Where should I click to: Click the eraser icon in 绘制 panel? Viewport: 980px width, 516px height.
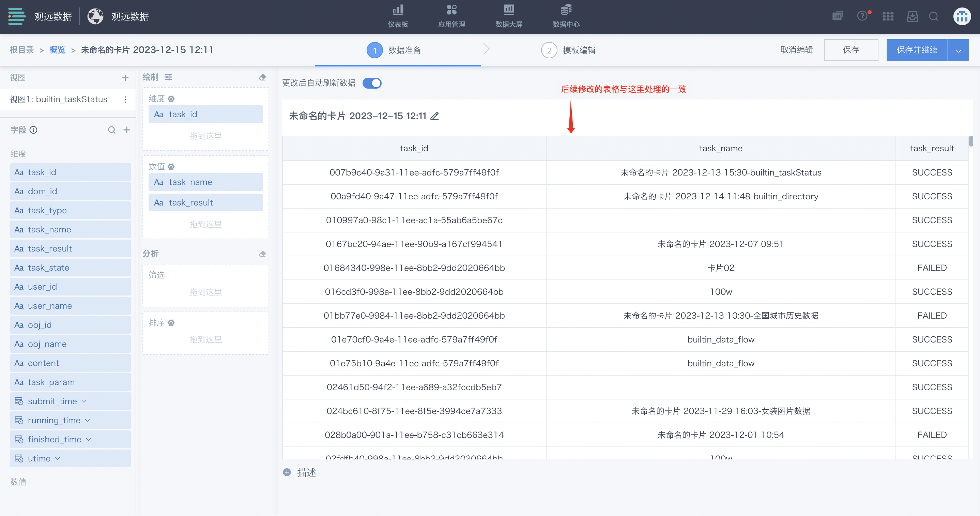262,78
